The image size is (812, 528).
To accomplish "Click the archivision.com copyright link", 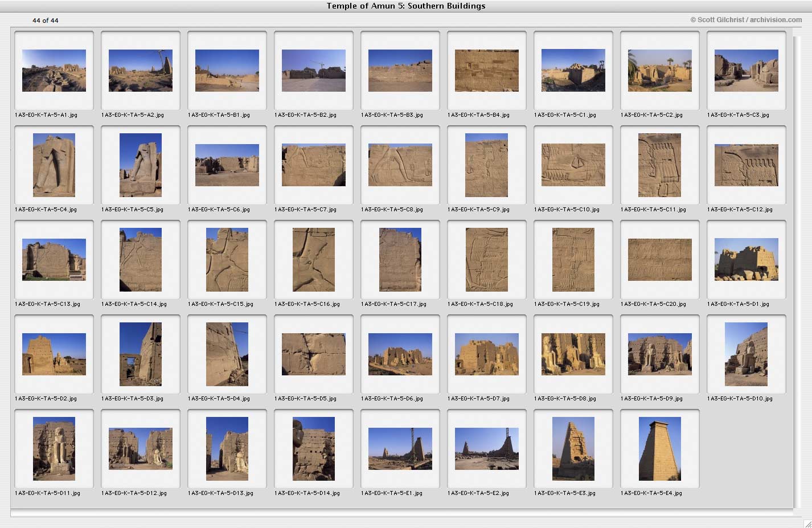I will pos(746,19).
